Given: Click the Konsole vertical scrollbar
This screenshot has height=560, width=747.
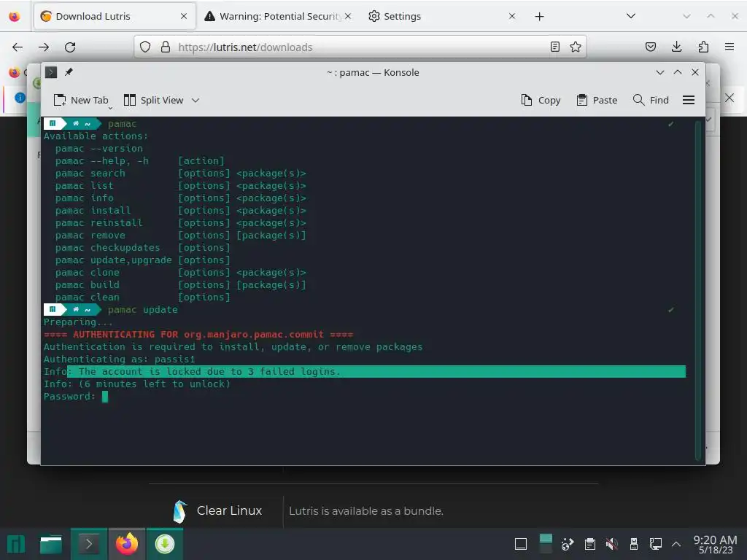Looking at the screenshot, I should click(x=698, y=290).
